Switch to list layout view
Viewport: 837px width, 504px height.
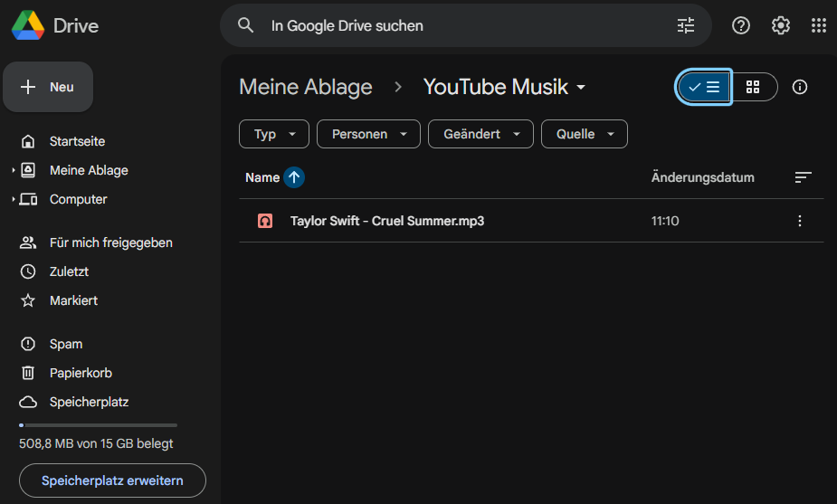[x=704, y=87]
